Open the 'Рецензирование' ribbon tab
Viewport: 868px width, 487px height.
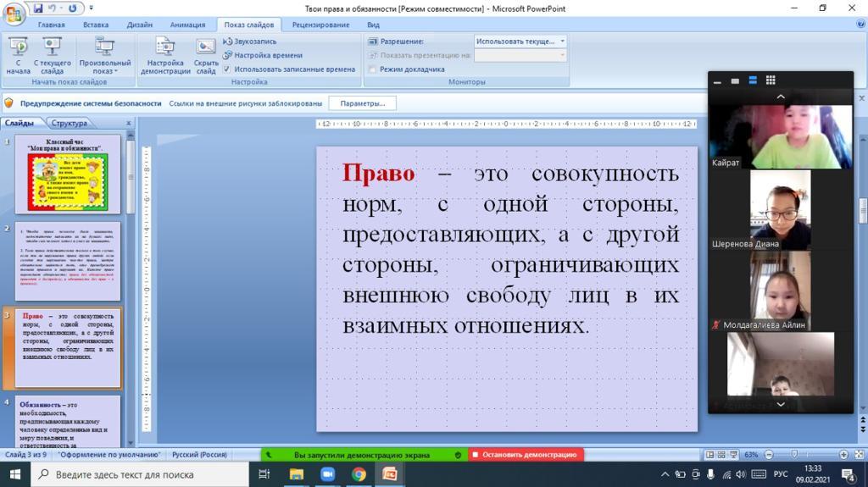point(320,25)
